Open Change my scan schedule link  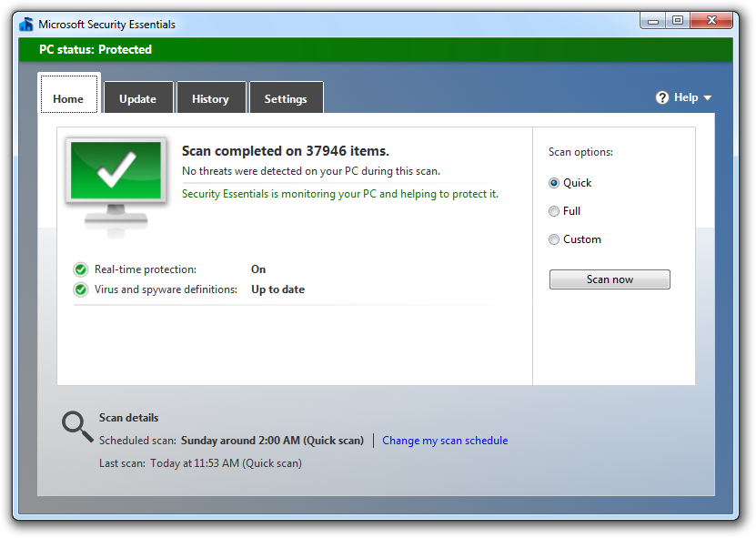click(445, 441)
